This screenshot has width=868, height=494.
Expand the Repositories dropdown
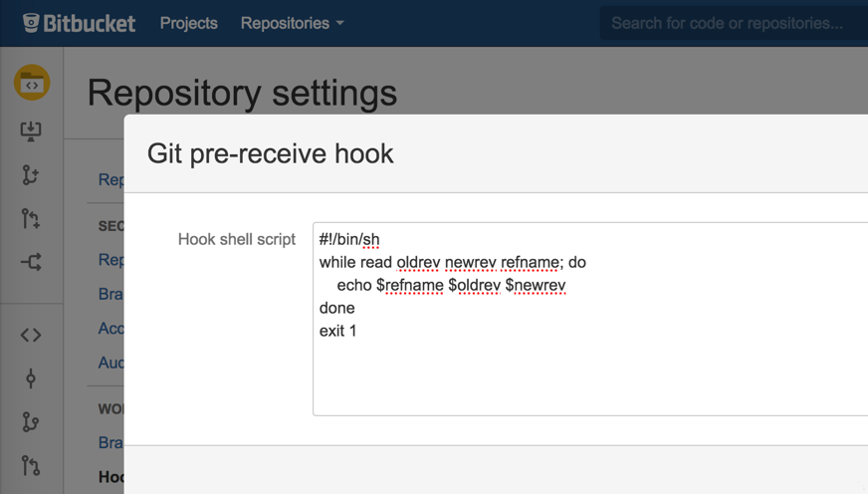coord(292,23)
